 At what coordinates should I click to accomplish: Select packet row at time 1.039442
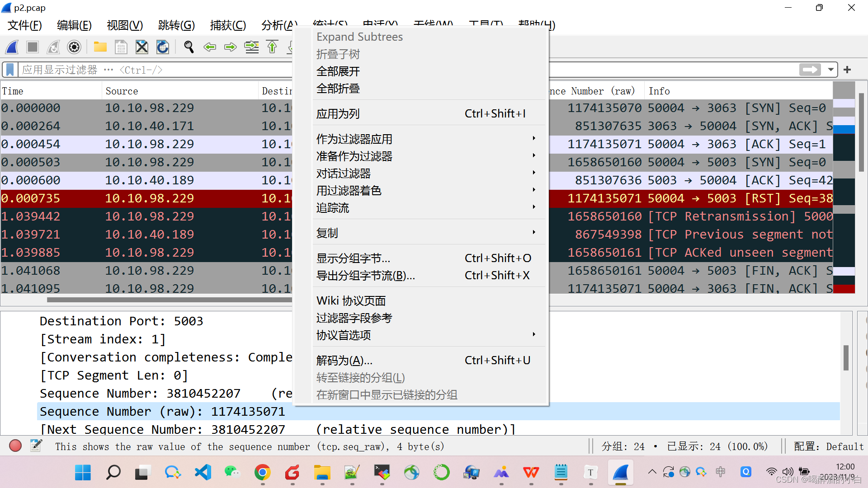pyautogui.click(x=147, y=216)
